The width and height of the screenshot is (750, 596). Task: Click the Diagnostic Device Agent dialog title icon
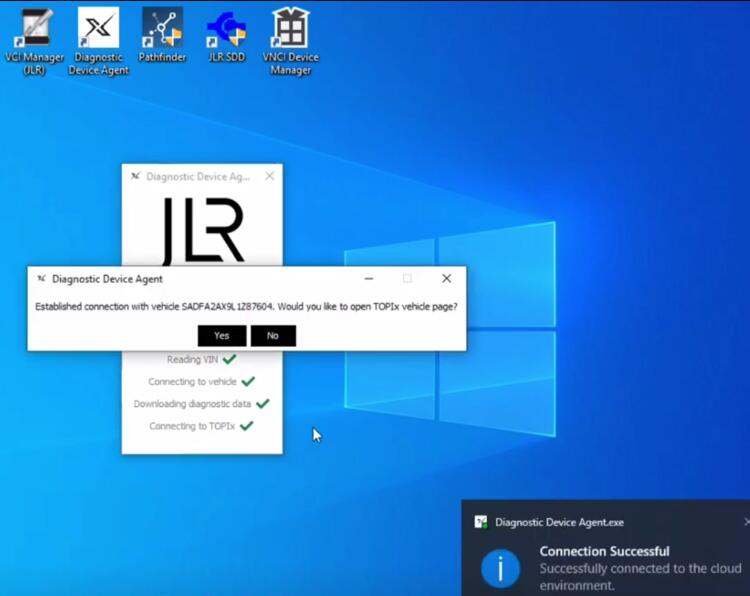[x=42, y=278]
